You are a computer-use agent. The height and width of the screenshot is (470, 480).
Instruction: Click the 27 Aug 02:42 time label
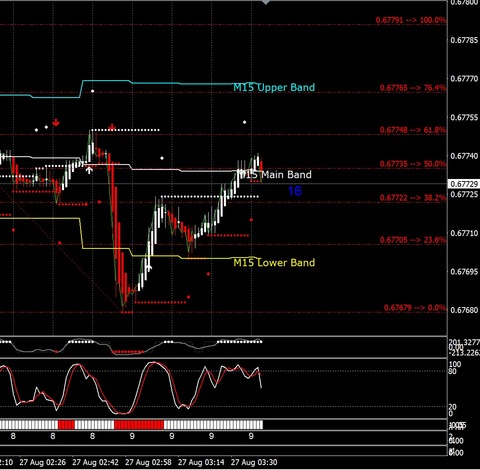tap(95, 462)
